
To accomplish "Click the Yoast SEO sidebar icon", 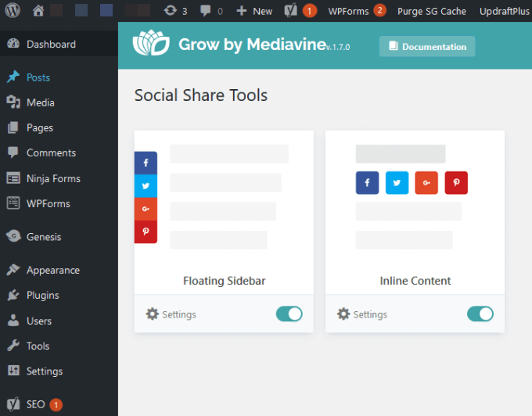I will coord(13,403).
